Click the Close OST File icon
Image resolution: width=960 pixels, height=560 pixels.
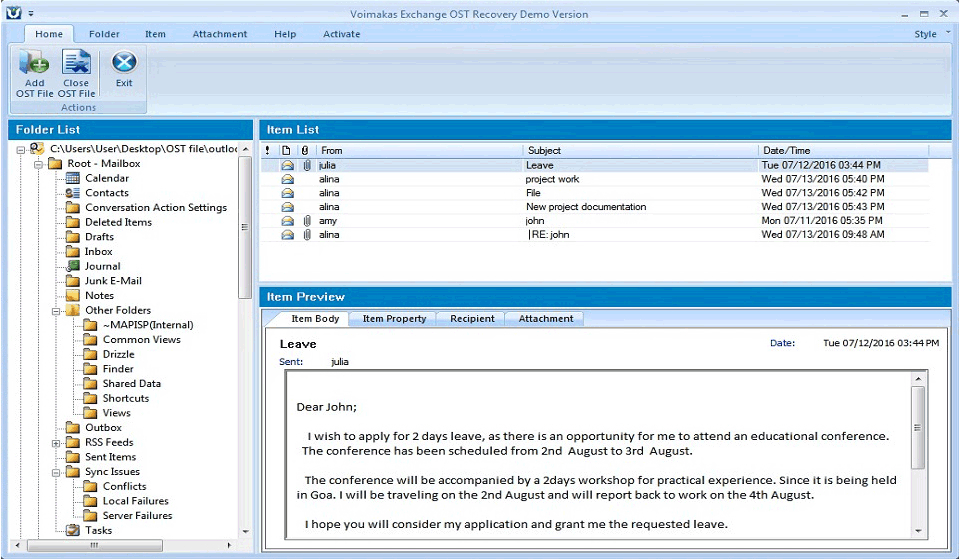[76, 62]
